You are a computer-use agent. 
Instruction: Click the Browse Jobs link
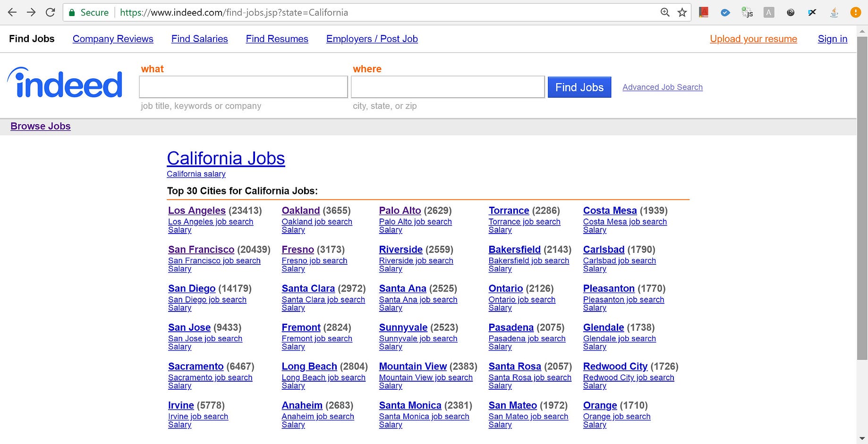pos(41,126)
